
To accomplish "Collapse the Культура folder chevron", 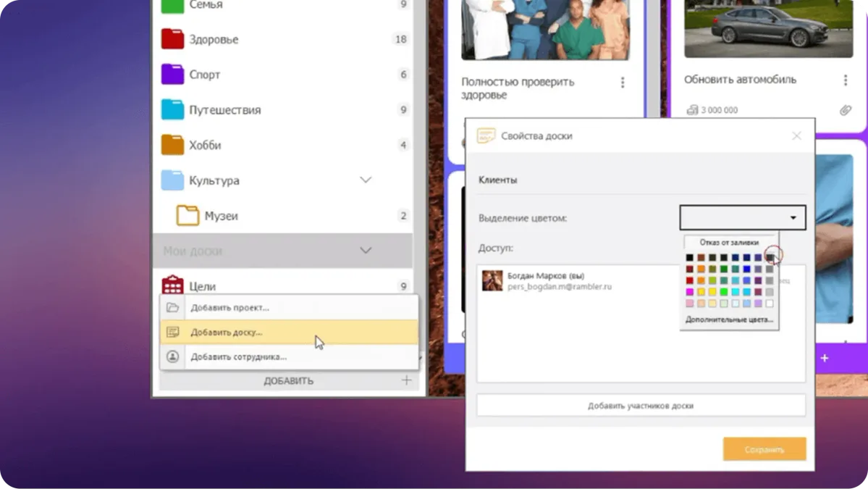I will point(366,180).
